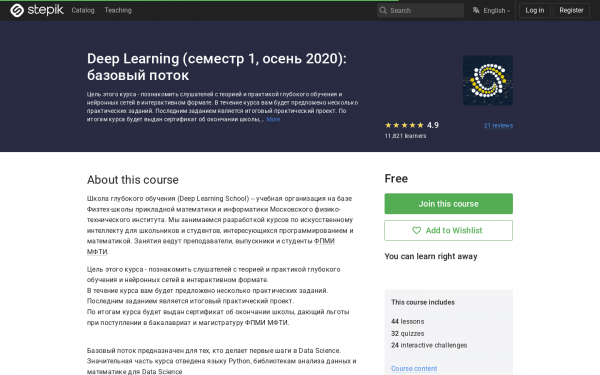Open the ФПМИ МФТИ link in description
This screenshot has width=600, height=375.
pyautogui.click(x=324, y=241)
